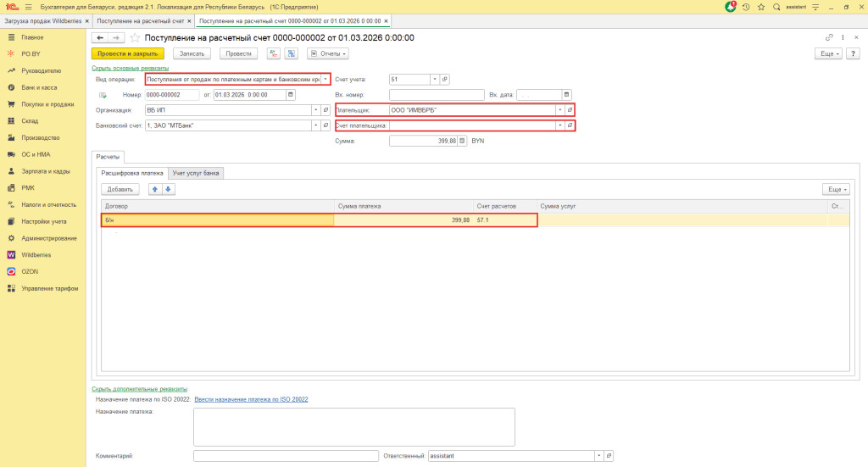Click the favorites star in title bar
The height and width of the screenshot is (467, 868).
pyautogui.click(x=760, y=6)
